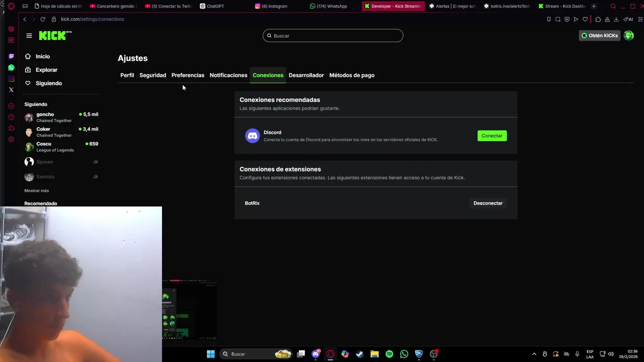Viewport: 644px width, 362px height.
Task: Switch to the ChatGPT browser tab
Action: click(x=212, y=6)
